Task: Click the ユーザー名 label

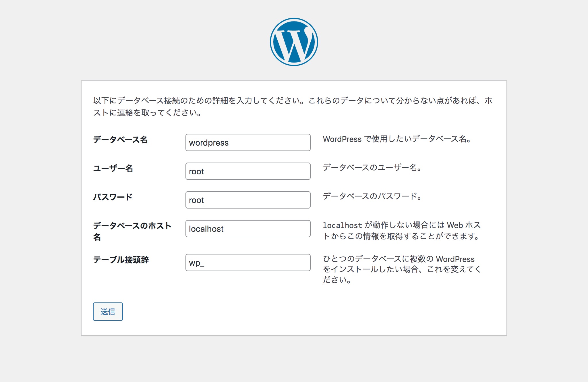Action: pyautogui.click(x=113, y=168)
